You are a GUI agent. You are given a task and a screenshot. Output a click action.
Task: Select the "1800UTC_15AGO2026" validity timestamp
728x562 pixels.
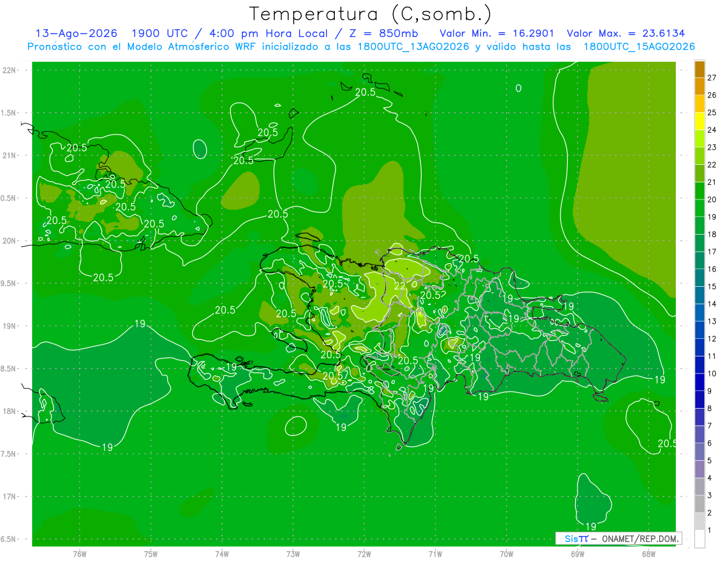(x=639, y=47)
